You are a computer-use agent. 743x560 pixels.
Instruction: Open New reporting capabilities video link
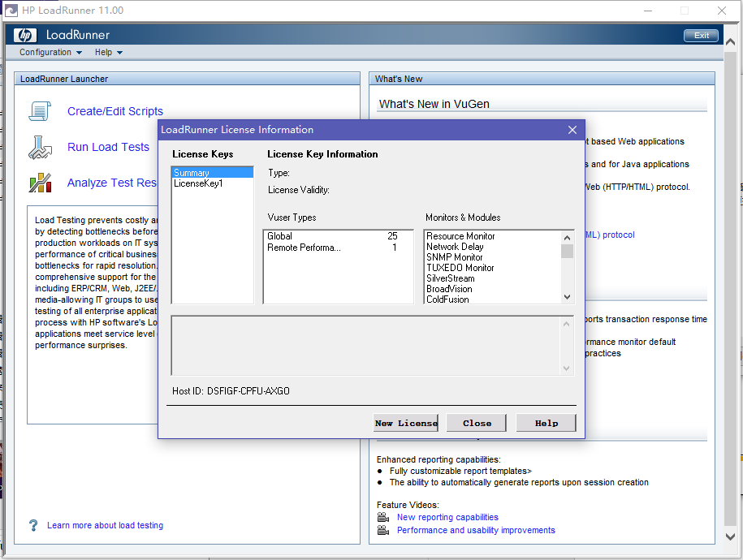click(x=447, y=517)
